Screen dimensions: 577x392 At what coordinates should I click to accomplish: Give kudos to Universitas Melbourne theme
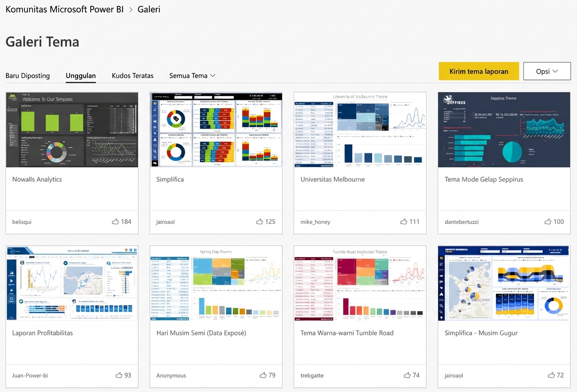[404, 222]
